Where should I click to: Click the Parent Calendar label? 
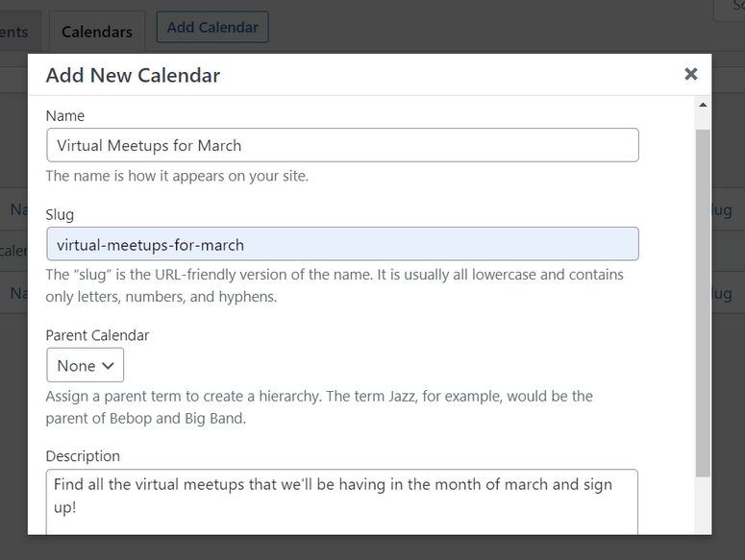click(97, 335)
